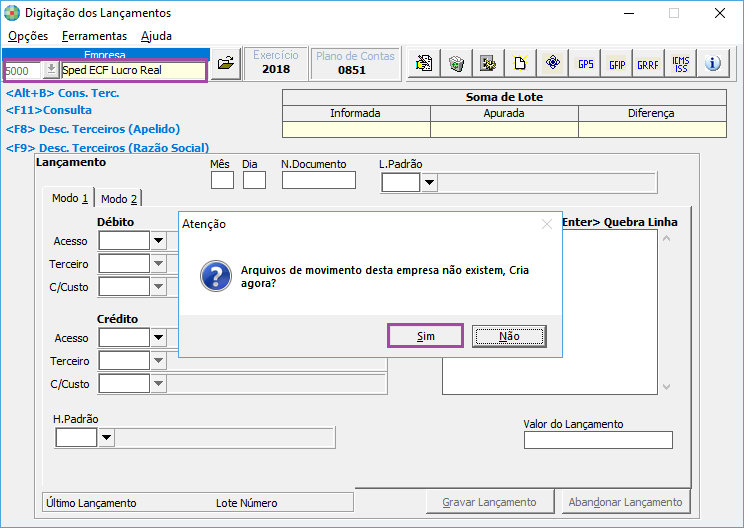Expand the Crédito Acesso dropdown arrow
The height and width of the screenshot is (528, 744).
tap(158, 337)
